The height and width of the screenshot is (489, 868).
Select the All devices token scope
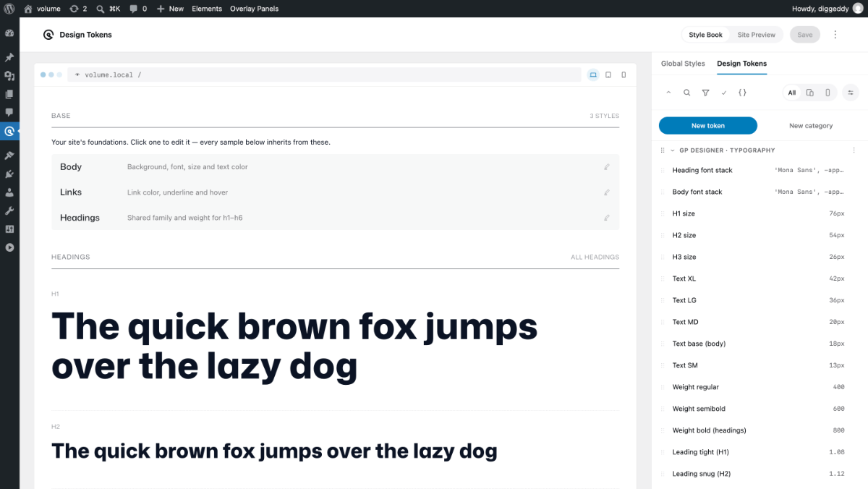point(792,93)
